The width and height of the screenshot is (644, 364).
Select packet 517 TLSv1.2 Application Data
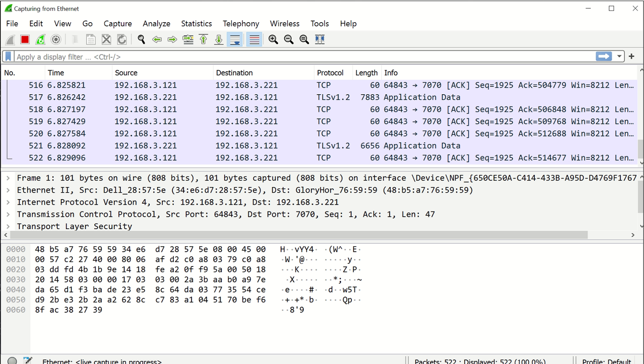(319, 97)
